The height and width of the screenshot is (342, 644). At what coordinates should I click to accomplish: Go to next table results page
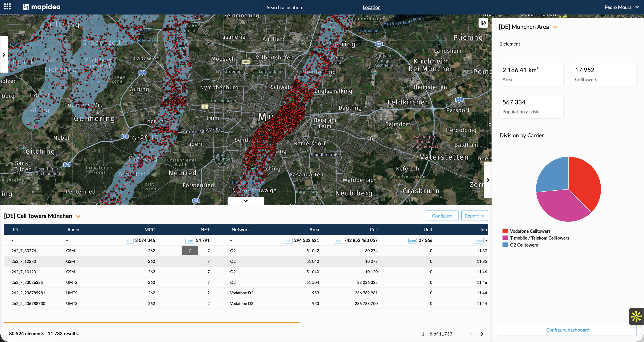pyautogui.click(x=482, y=334)
